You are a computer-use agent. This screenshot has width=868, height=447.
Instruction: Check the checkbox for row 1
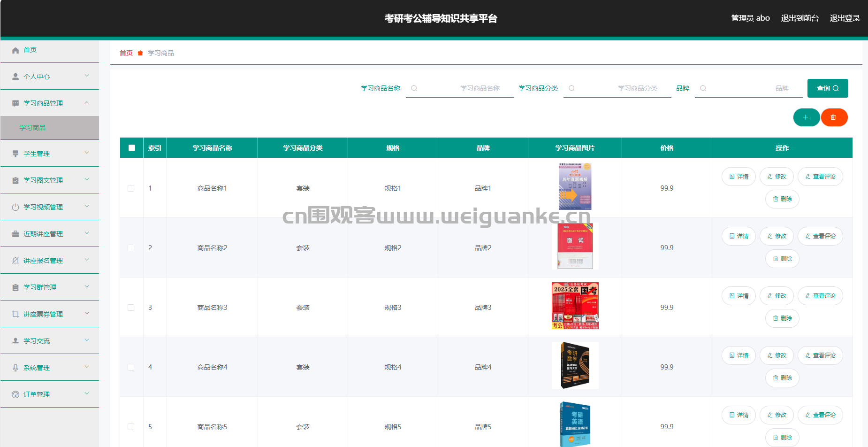coord(131,188)
